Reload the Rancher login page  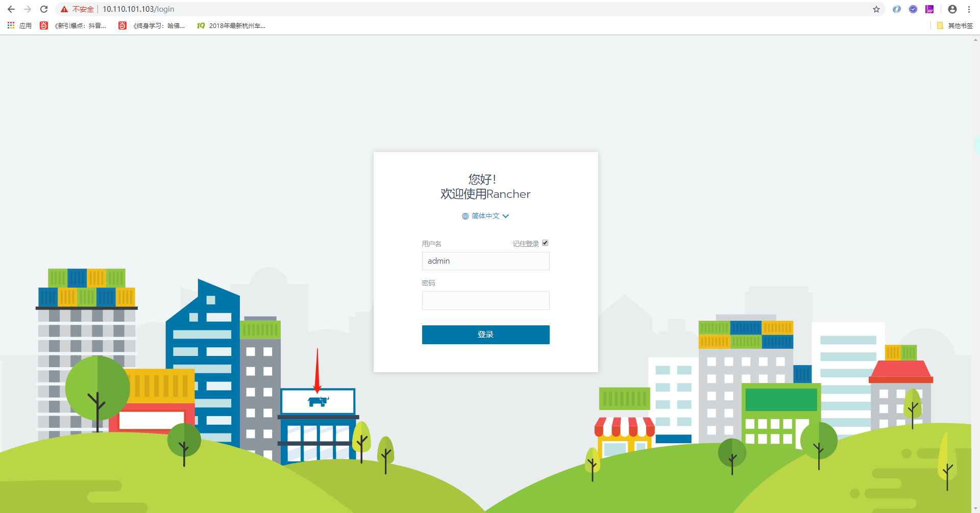pos(44,9)
